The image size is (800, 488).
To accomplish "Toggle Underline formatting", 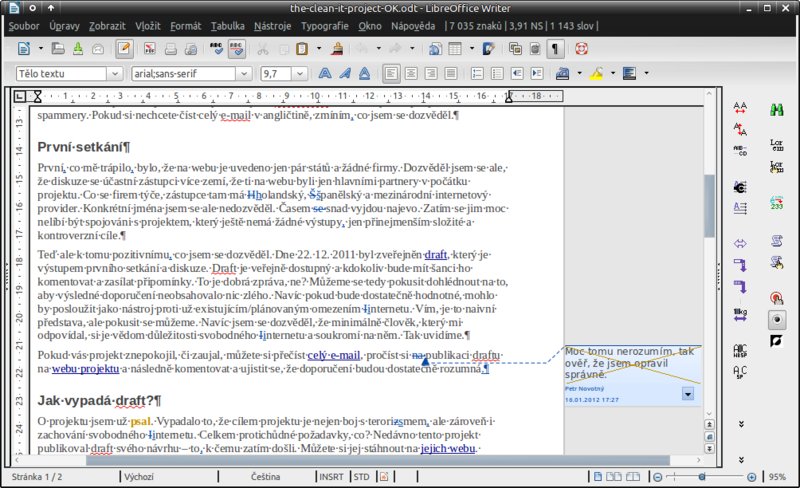I will coord(364,74).
